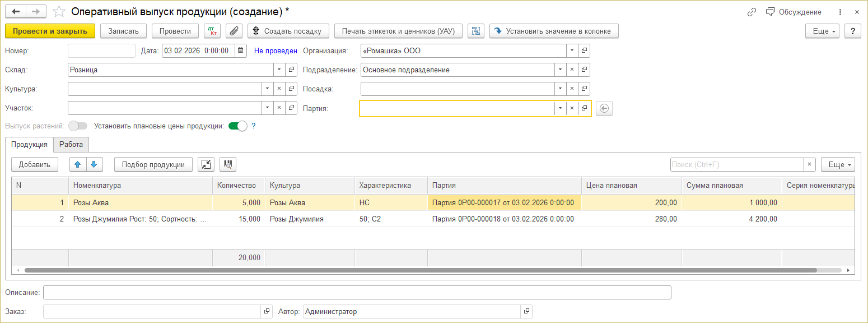Open the document structure icon
868x323 pixels.
pyautogui.click(x=477, y=31)
